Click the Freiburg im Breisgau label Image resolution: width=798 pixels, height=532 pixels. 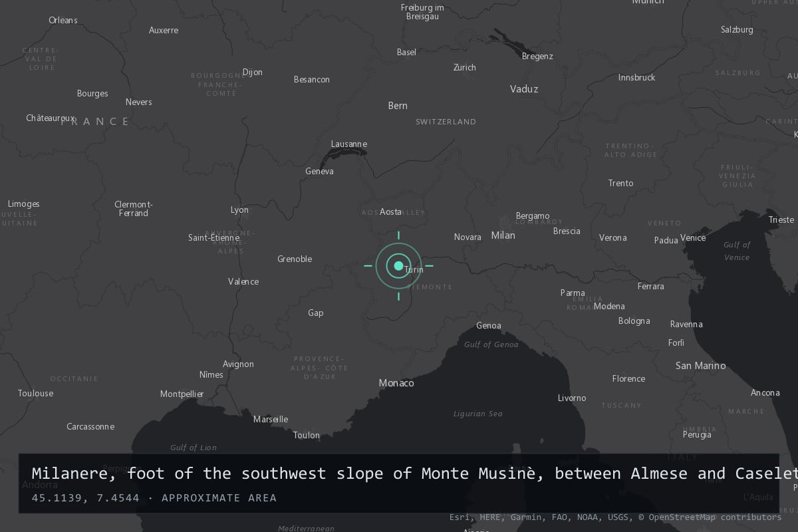422,12
